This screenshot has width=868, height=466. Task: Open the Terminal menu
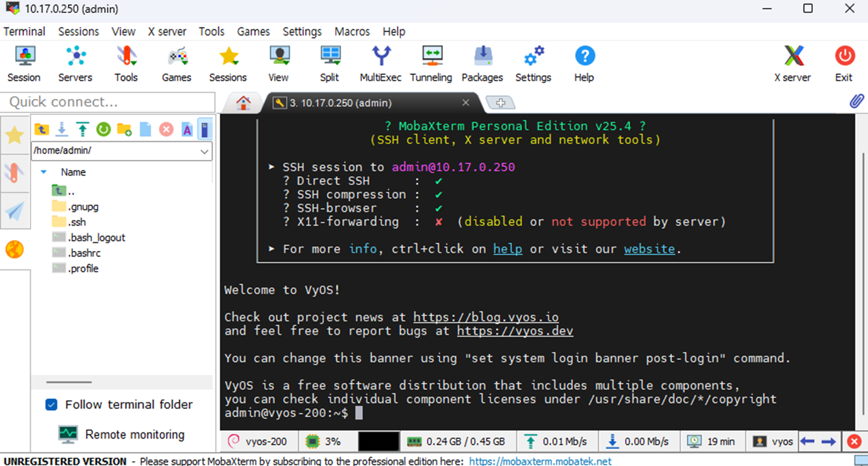(24, 32)
